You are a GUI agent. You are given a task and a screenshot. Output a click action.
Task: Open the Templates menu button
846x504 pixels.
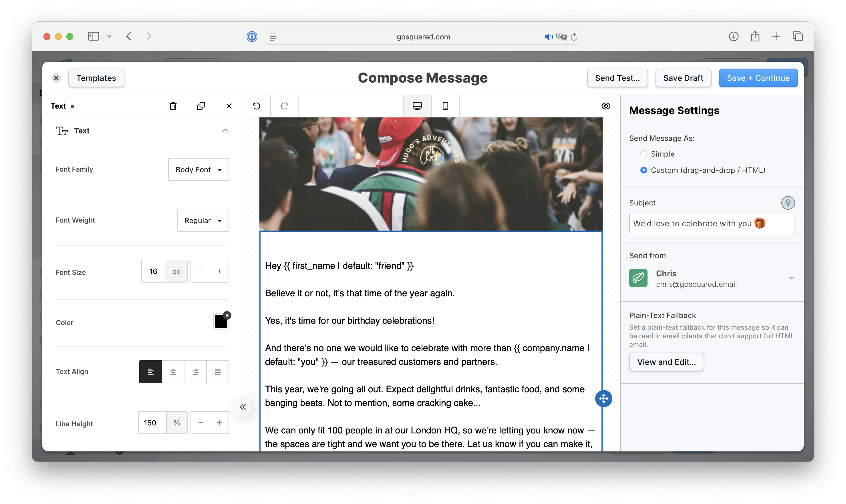[96, 78]
